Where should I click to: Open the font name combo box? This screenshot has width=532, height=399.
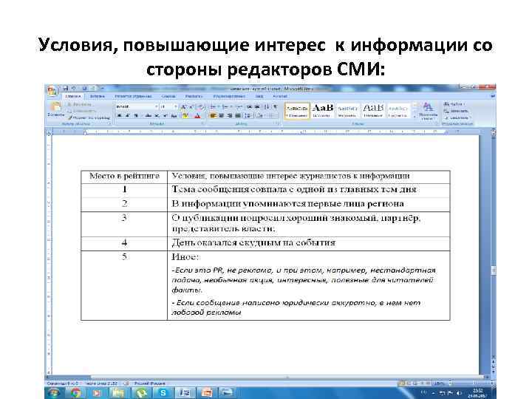[137, 106]
